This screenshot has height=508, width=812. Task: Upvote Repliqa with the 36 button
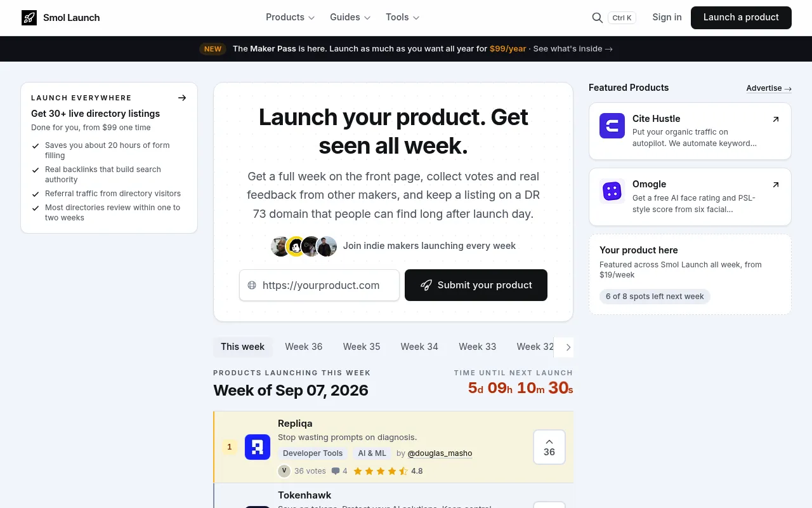pyautogui.click(x=549, y=447)
